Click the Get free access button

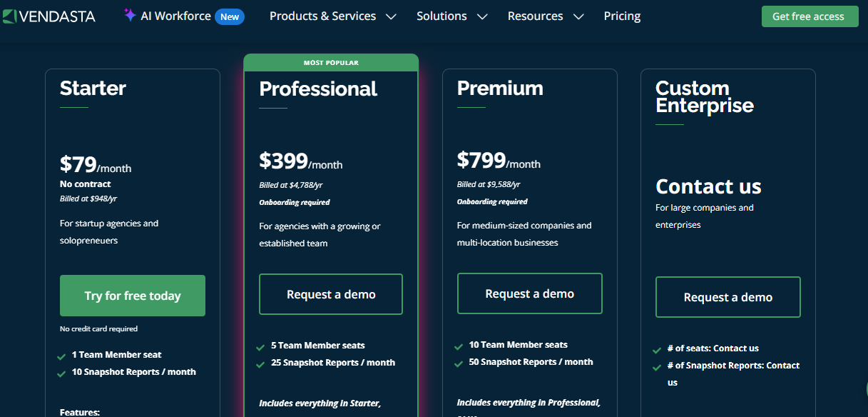point(810,15)
